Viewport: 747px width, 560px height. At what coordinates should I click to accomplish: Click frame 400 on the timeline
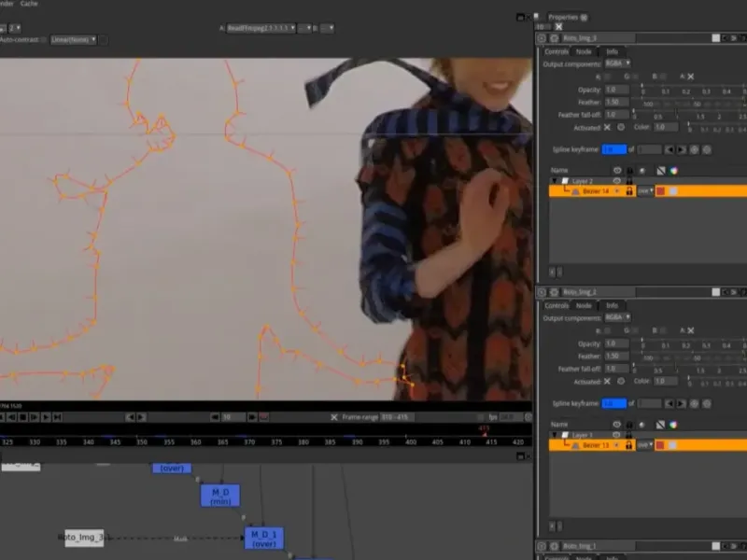pyautogui.click(x=410, y=441)
